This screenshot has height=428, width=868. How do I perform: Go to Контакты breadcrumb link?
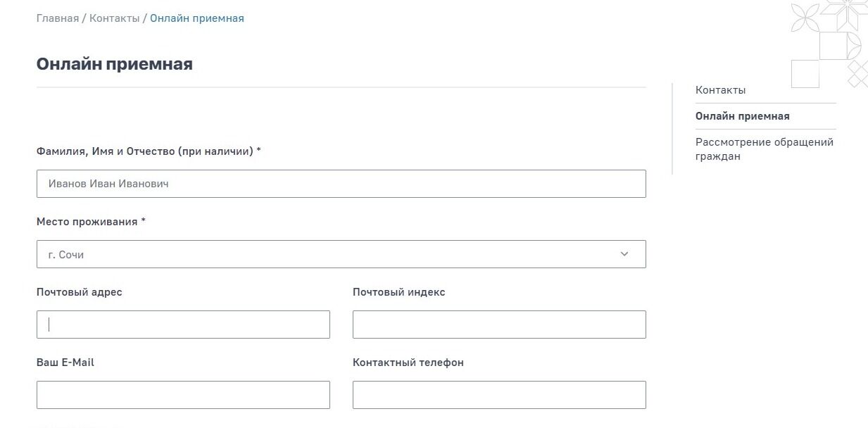pyautogui.click(x=115, y=18)
